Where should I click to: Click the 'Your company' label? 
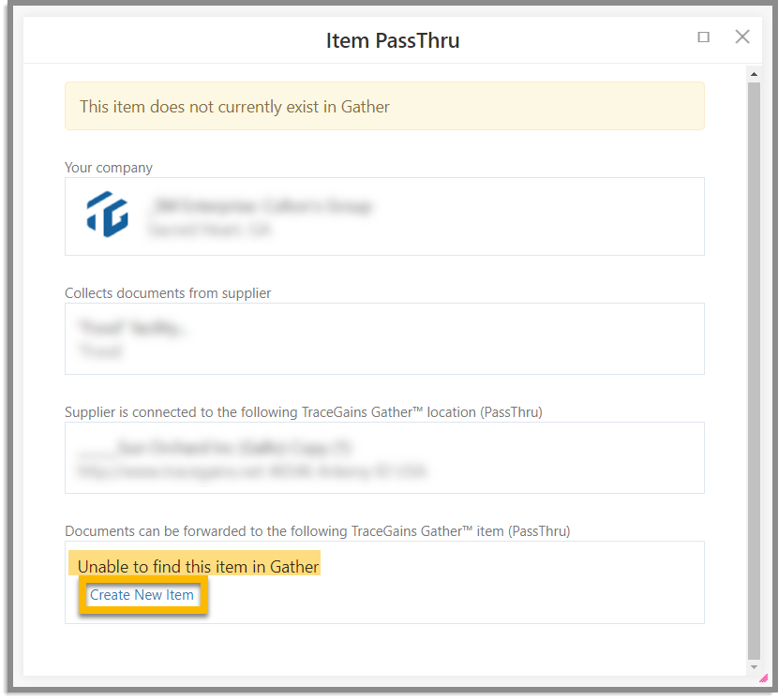[x=109, y=168]
